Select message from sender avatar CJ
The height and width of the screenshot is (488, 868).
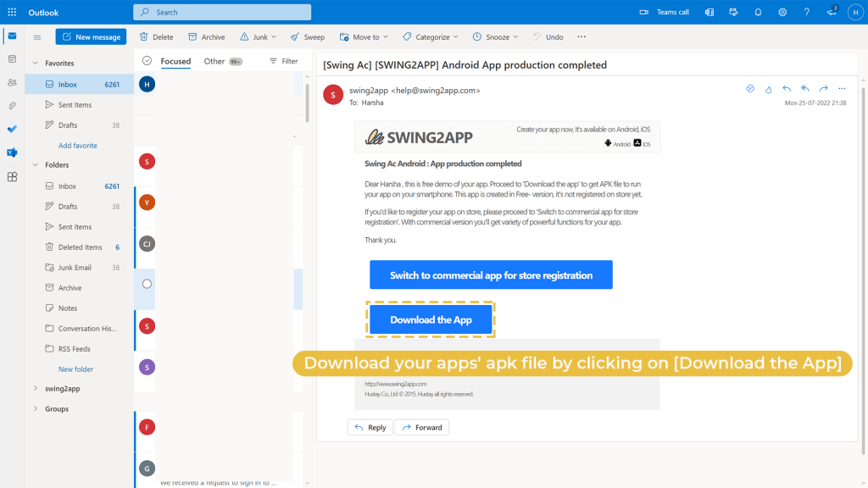147,243
